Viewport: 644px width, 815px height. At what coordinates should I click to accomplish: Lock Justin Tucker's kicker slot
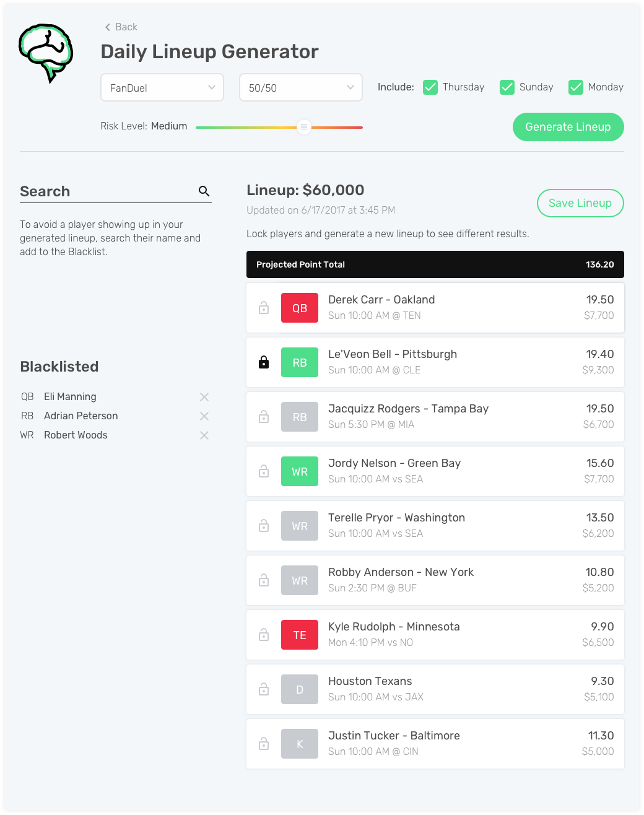point(264,743)
